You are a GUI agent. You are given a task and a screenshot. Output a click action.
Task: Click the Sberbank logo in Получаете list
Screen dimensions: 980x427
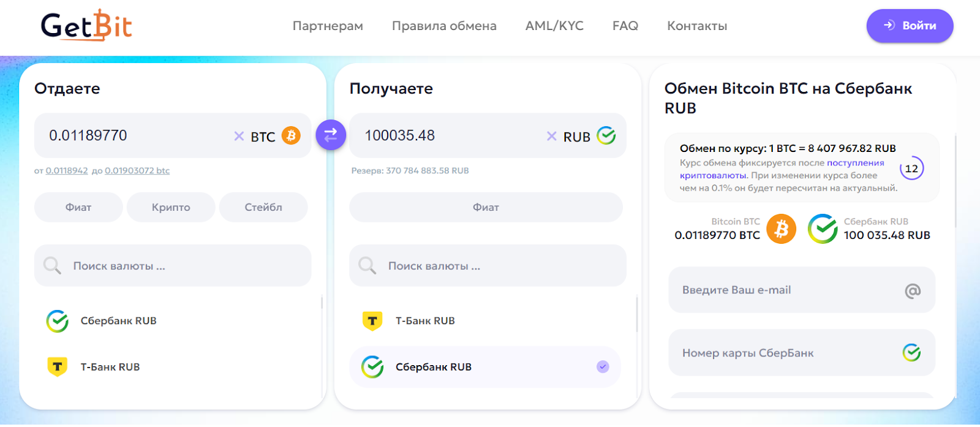coord(372,367)
